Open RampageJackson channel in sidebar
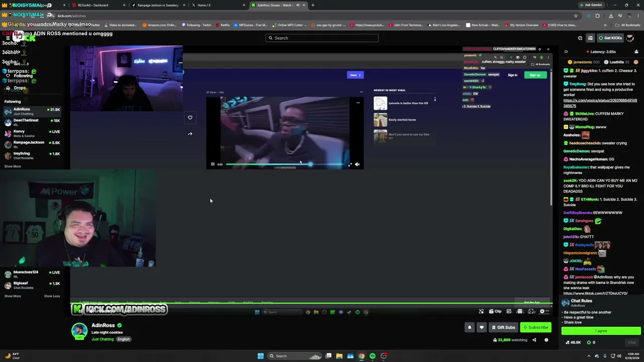644x362 pixels. 32,144
